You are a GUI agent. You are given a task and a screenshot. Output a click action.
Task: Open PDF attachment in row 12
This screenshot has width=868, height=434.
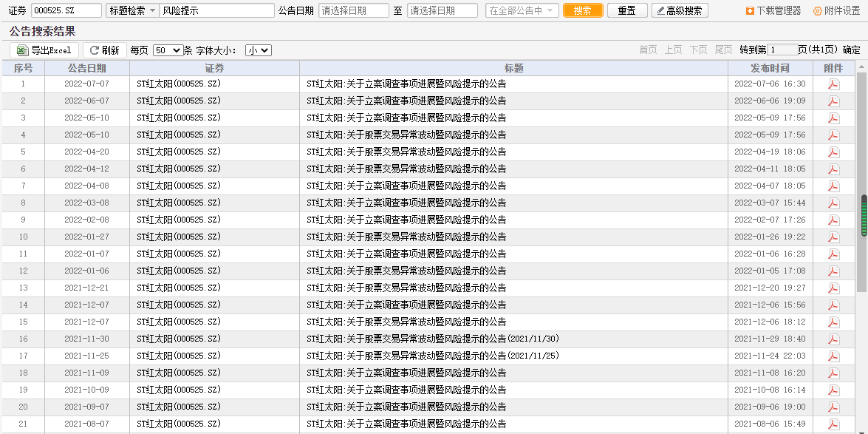coord(833,271)
